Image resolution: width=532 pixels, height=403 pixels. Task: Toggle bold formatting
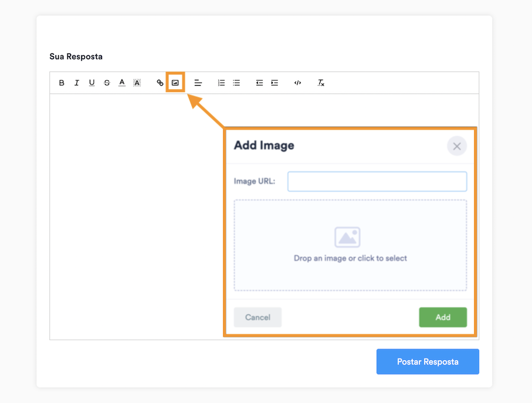click(62, 83)
